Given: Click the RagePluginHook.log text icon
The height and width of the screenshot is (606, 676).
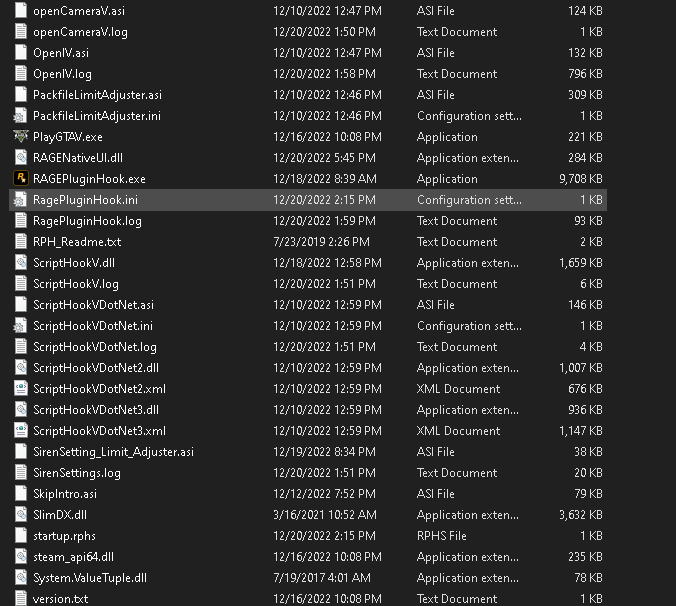Looking at the screenshot, I should [x=21, y=221].
